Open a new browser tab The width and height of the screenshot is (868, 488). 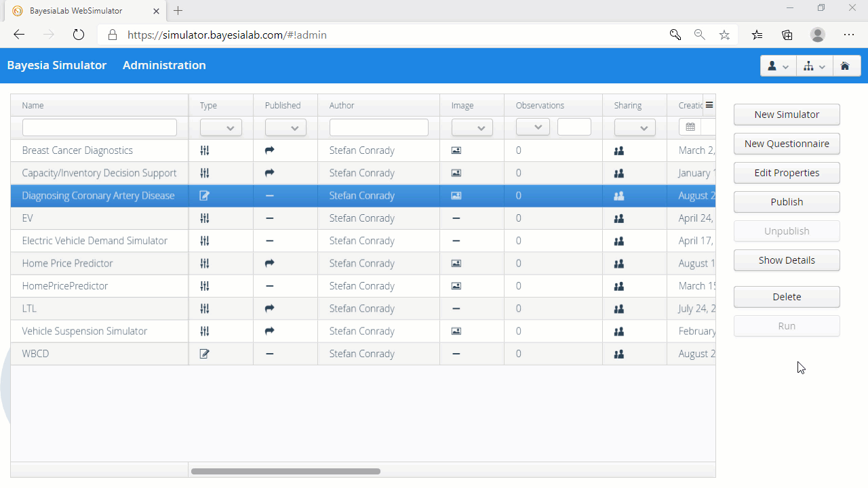pos(178,11)
